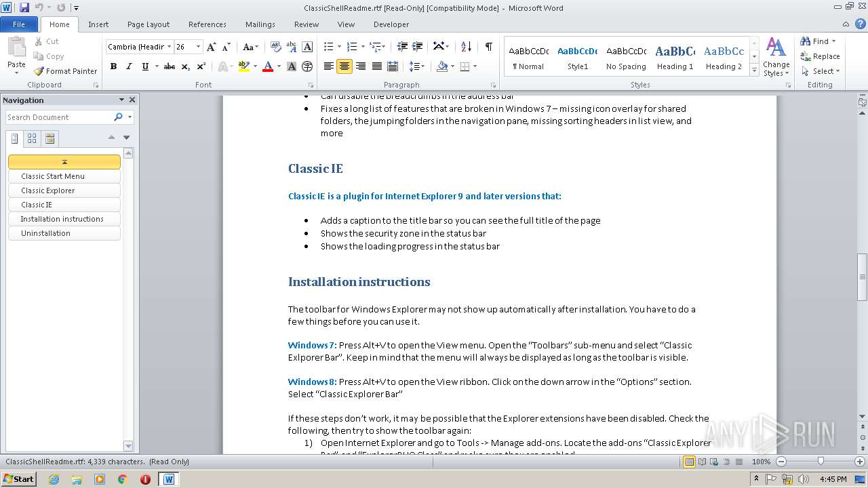Switch to Print Layout view
The width and height of the screenshot is (868, 488).
pos(689,462)
